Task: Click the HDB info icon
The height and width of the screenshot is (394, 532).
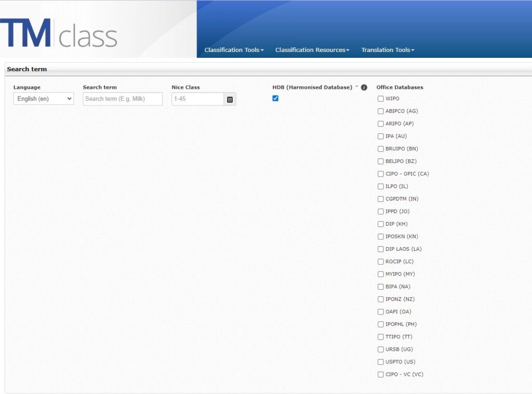Action: pyautogui.click(x=364, y=88)
